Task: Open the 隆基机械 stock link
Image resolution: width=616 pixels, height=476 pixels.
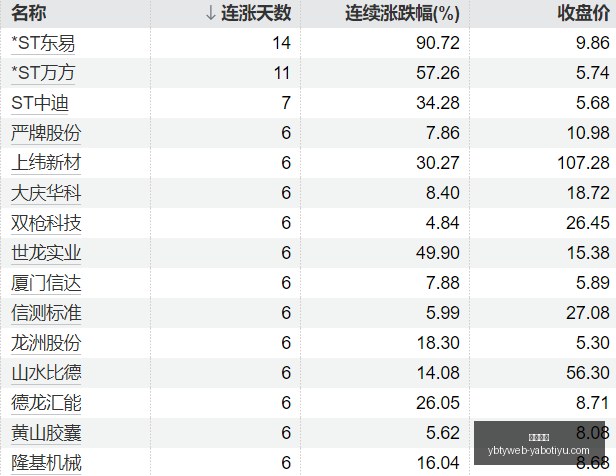Action: click(46, 463)
